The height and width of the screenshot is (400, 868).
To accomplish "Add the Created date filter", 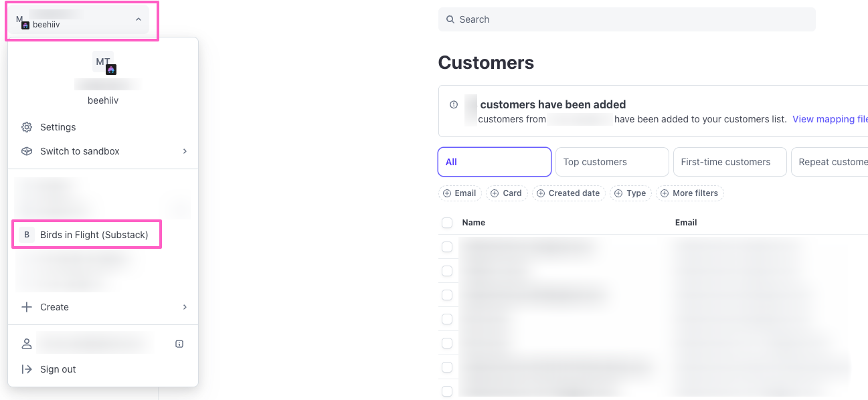I will coord(569,193).
